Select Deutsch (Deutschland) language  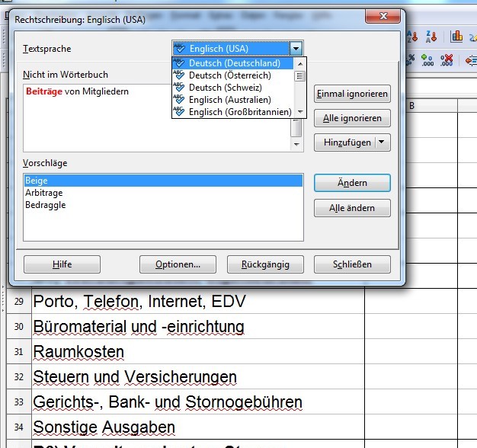[x=232, y=63]
